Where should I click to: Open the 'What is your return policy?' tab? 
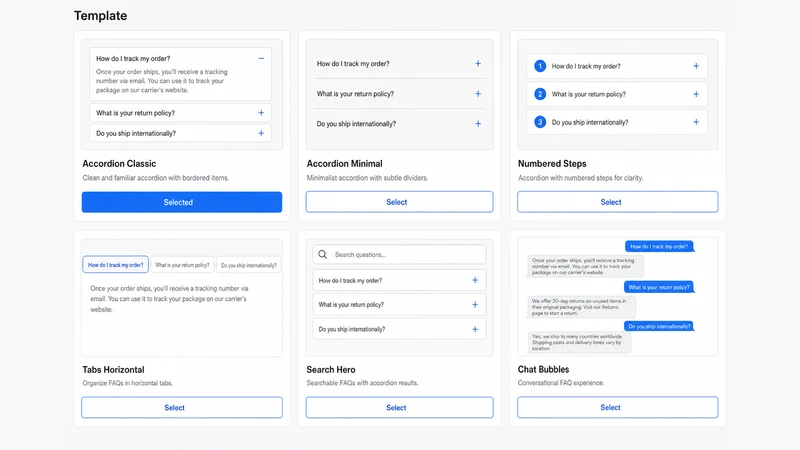click(182, 265)
